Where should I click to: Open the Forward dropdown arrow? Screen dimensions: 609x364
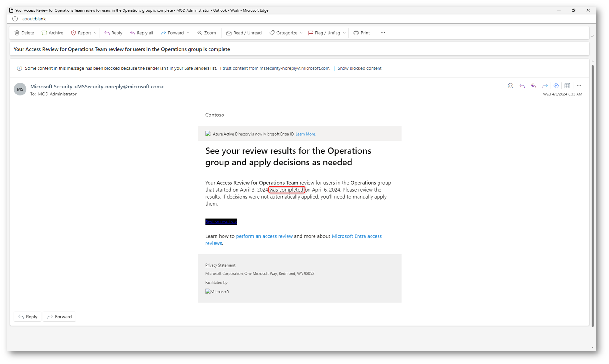point(188,33)
